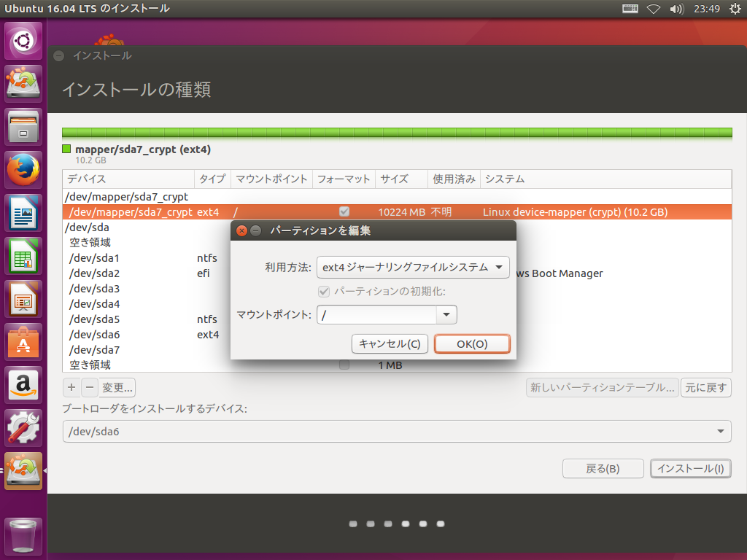Open the bootloader device /dev/sda6 dropdown
Viewport: 747px width, 560px height.
click(397, 431)
